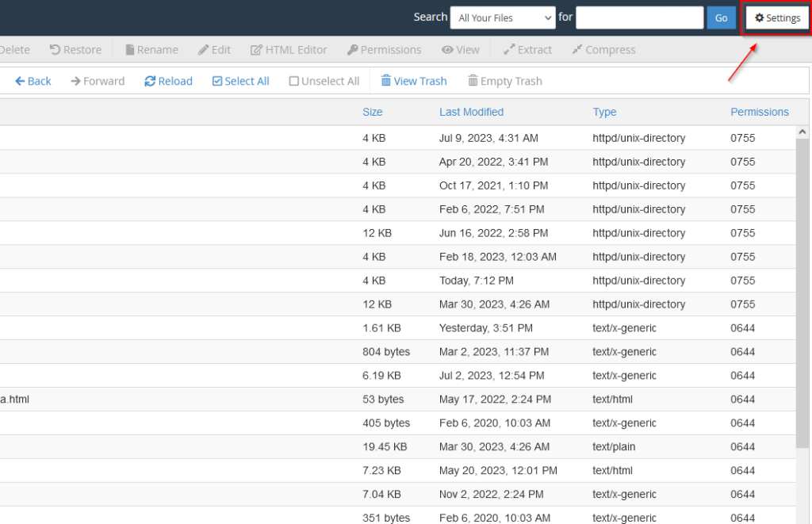Click date Nov 2, 2022, 2:24 PM
The image size is (812, 524).
492,495
